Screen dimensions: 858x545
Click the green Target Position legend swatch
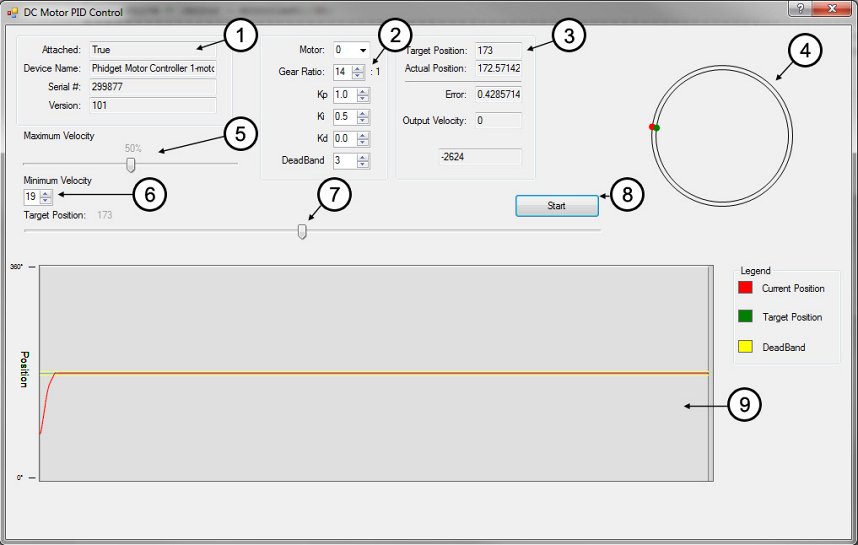tap(745, 316)
